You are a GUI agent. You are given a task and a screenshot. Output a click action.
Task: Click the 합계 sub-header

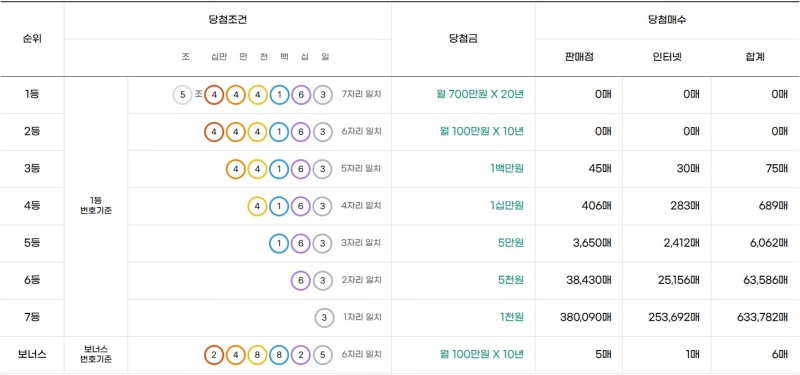755,58
